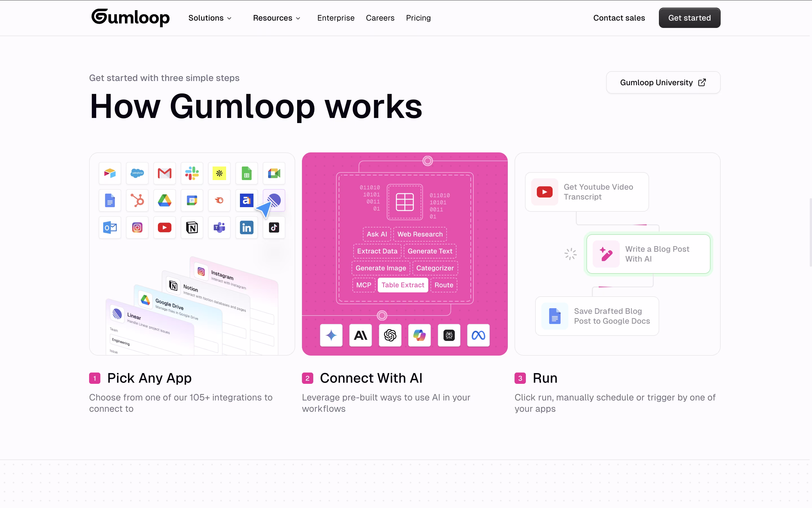Viewport: 812px width, 508px height.
Task: Click the Microsoft Copilot logo tile
Action: point(420,335)
